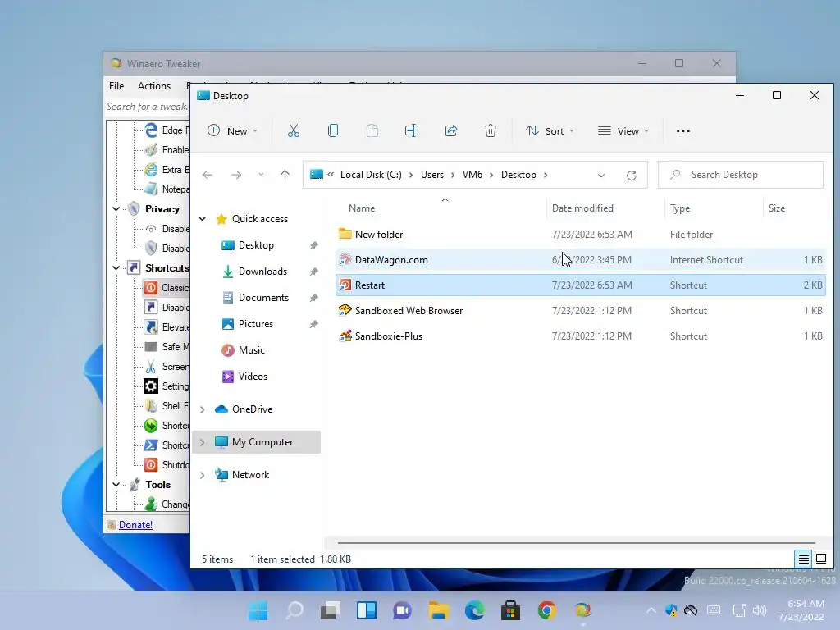Screen dimensions: 840x630
Task: Go forward with the right arrow button
Action: [235, 175]
